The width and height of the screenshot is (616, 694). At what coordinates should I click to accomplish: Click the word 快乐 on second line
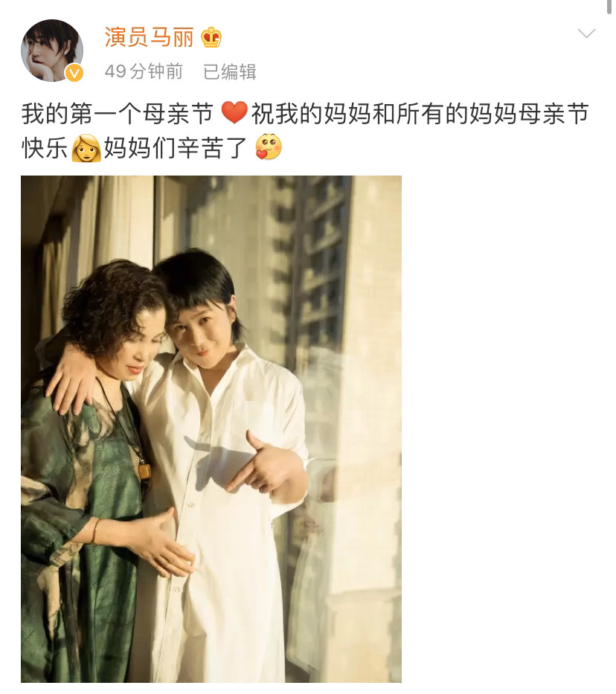point(45,148)
